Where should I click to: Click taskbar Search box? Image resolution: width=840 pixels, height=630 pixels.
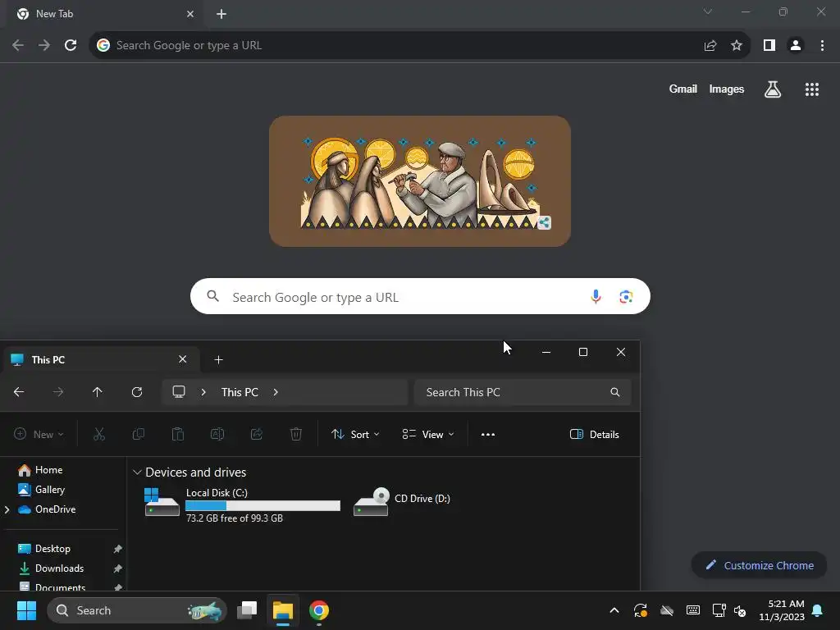pos(137,610)
